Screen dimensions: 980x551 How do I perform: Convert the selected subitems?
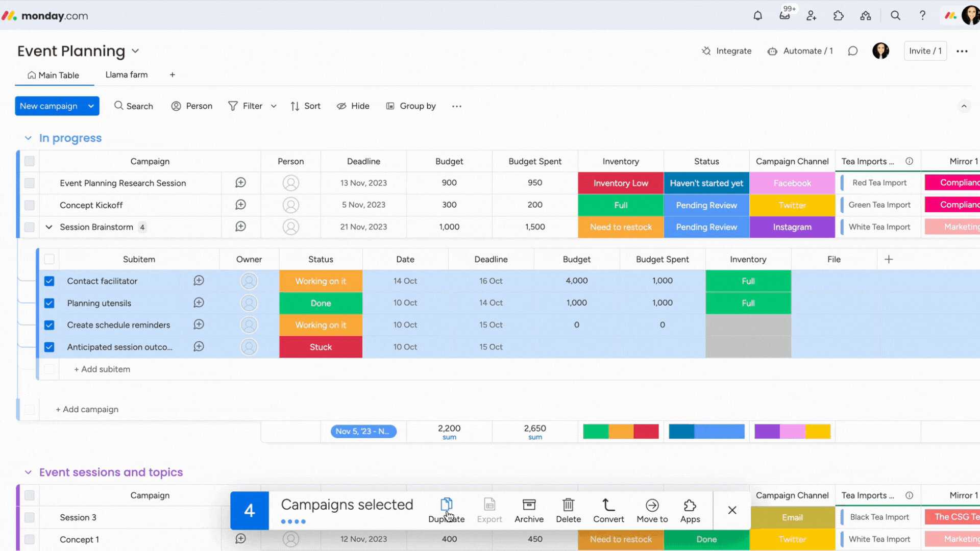(608, 511)
